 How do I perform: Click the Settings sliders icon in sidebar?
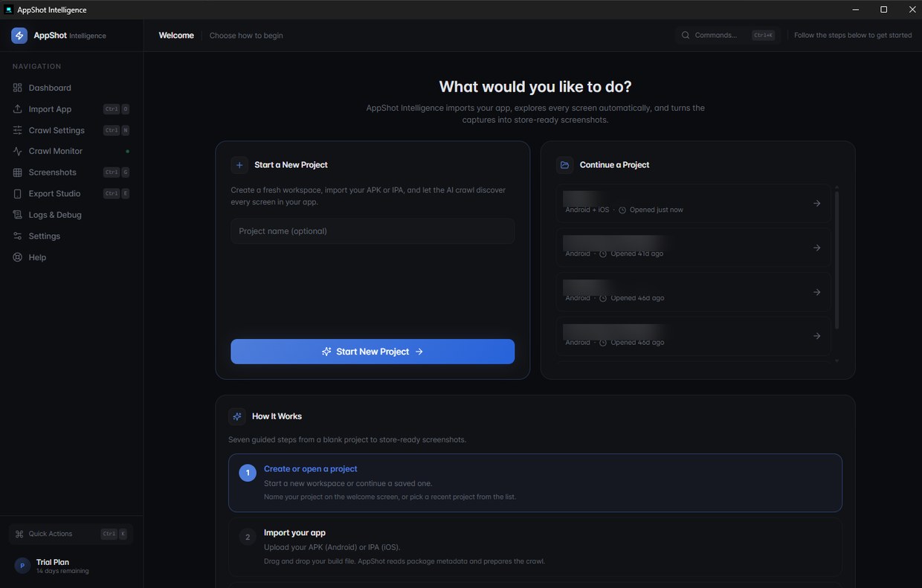click(18, 236)
